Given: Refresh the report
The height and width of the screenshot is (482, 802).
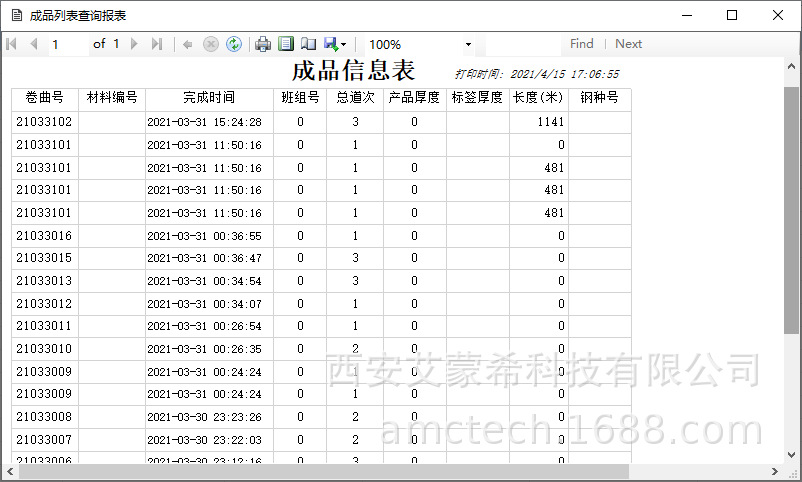Looking at the screenshot, I should click(233, 44).
